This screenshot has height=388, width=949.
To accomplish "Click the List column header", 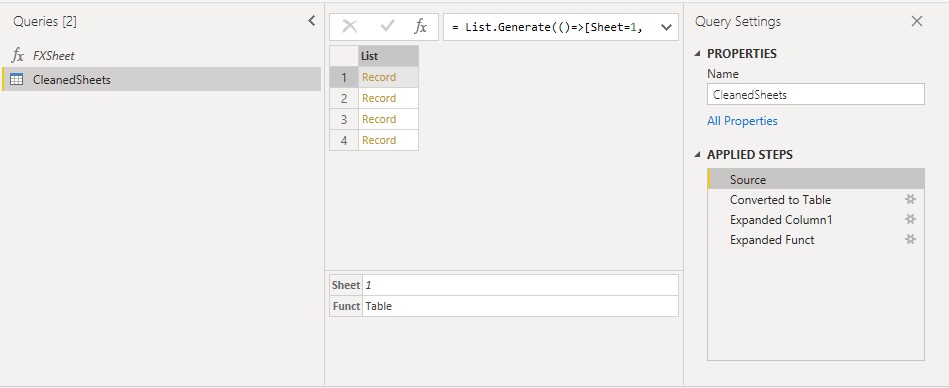I will pos(388,56).
